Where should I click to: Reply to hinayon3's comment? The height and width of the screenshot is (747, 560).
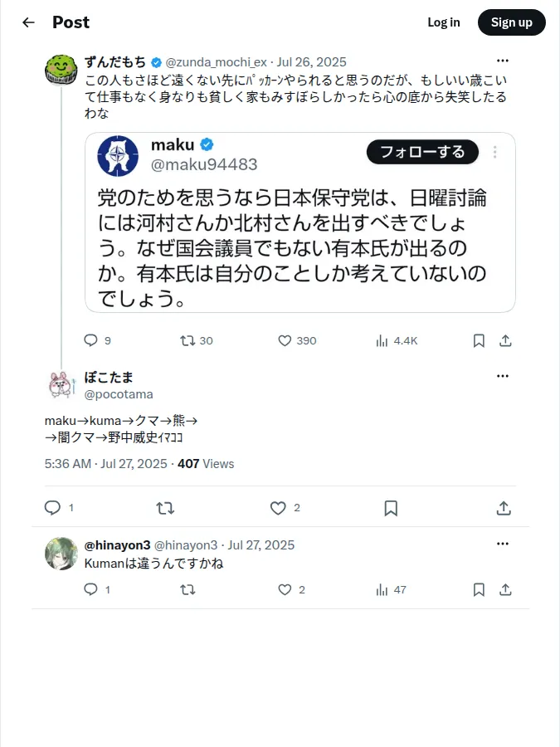(90, 590)
